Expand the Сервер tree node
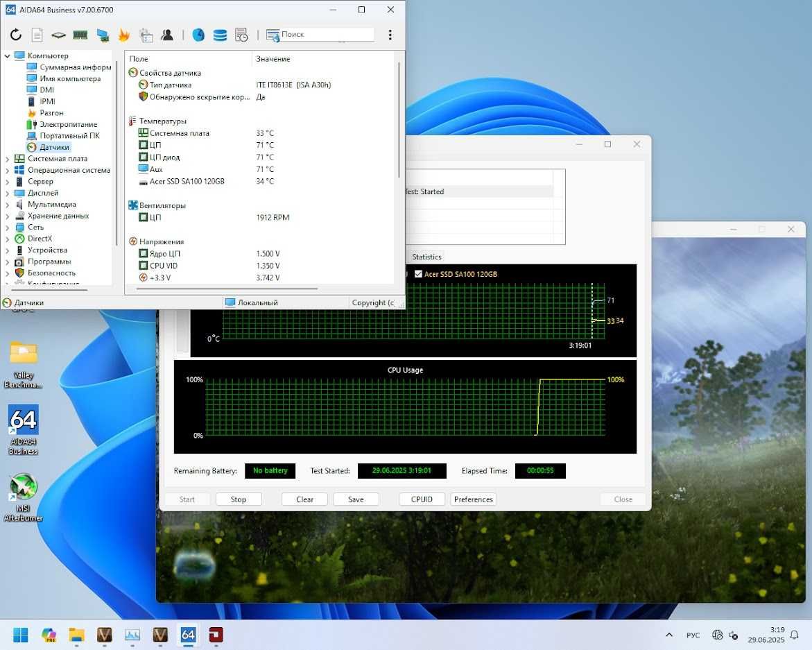 [x=7, y=181]
